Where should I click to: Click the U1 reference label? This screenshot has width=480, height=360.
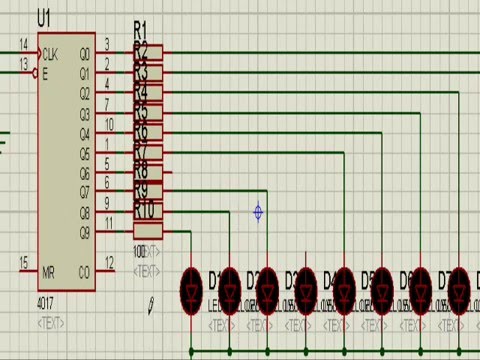pos(44,19)
